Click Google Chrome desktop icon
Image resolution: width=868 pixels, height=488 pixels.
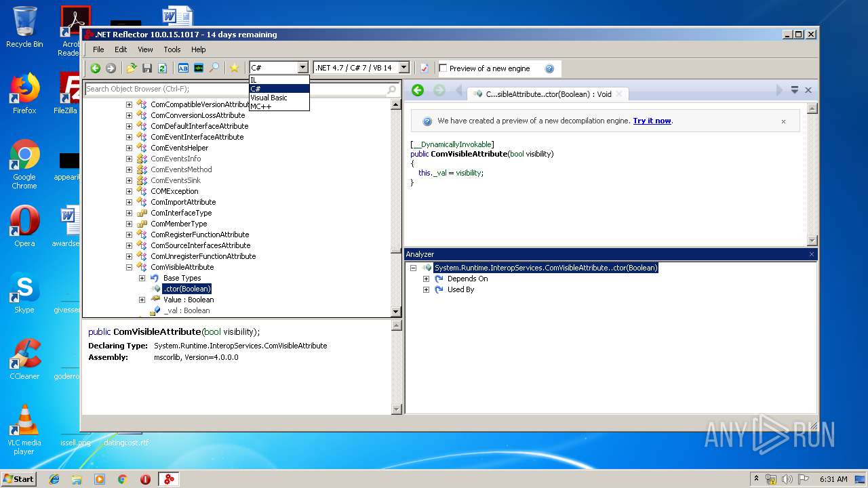pyautogui.click(x=24, y=165)
